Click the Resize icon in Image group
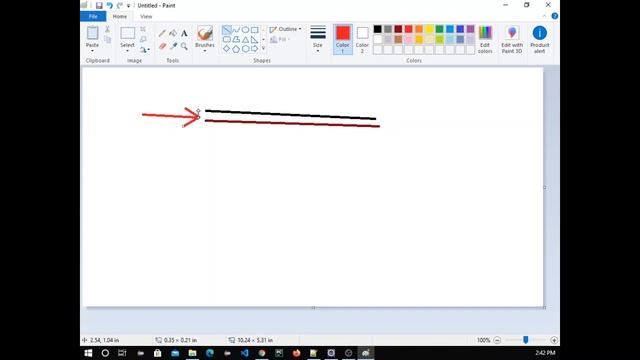This screenshot has width=640, height=360. 143,39
